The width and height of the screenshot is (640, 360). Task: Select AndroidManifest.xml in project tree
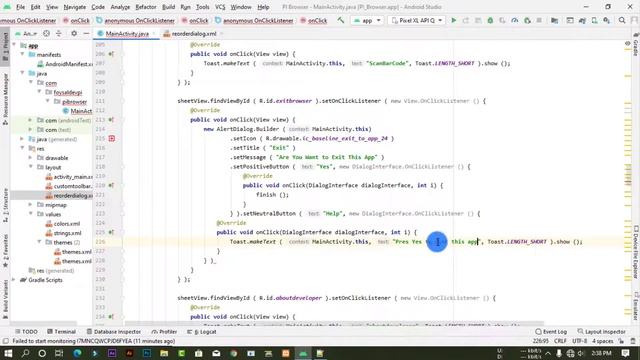coord(65,64)
